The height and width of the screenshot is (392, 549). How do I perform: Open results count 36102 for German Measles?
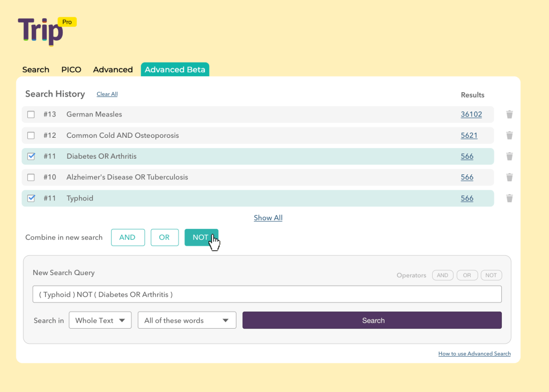(x=471, y=114)
